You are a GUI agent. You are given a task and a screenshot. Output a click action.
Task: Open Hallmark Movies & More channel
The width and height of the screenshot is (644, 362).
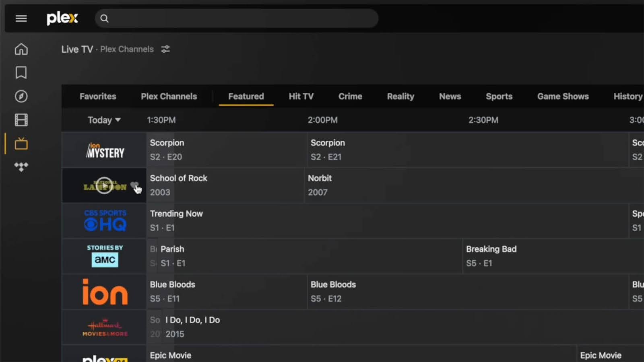pyautogui.click(x=105, y=327)
